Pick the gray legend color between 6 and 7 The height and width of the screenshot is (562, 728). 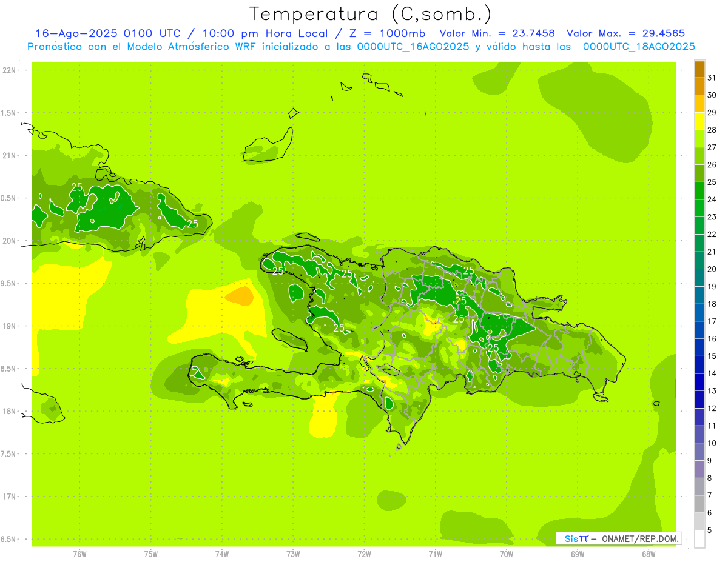coord(699,504)
